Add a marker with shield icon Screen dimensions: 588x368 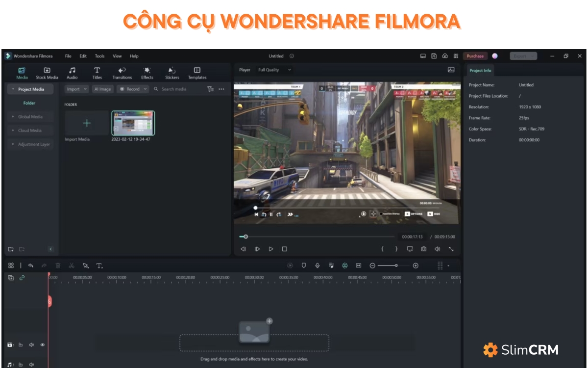coord(304,265)
